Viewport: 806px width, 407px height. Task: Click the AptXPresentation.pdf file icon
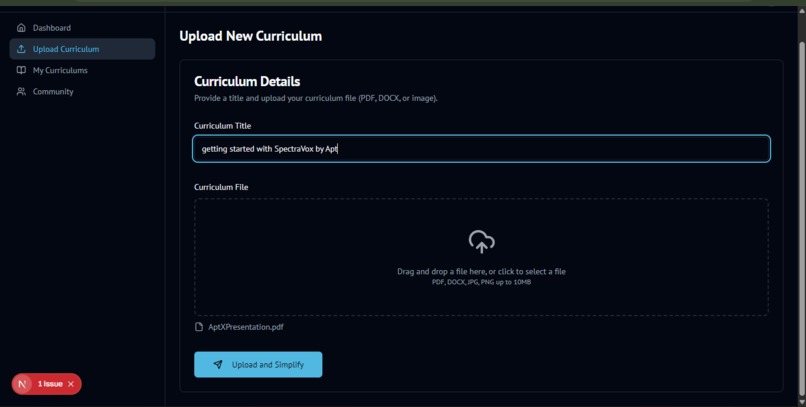tap(199, 327)
